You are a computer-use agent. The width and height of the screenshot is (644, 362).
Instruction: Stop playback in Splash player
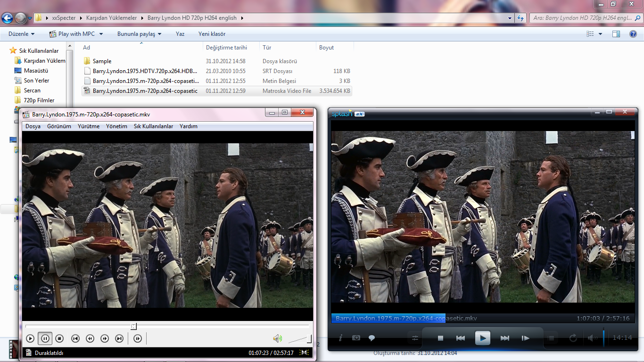[x=440, y=338]
